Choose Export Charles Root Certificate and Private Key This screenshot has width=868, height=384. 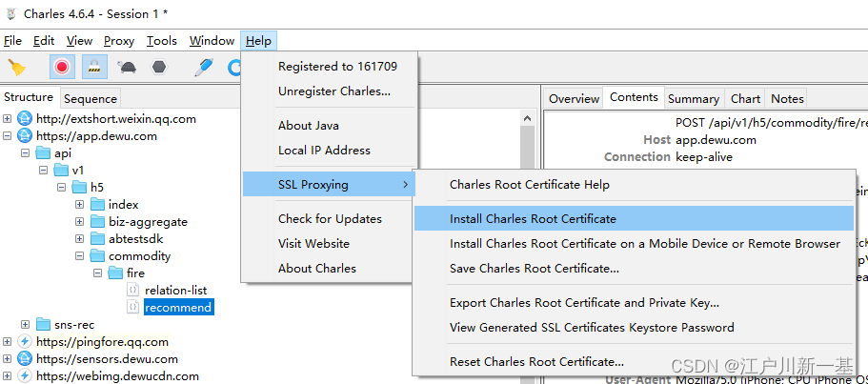point(634,303)
